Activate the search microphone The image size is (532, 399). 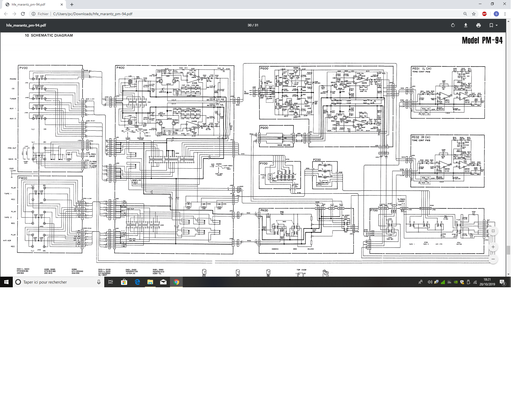99,282
